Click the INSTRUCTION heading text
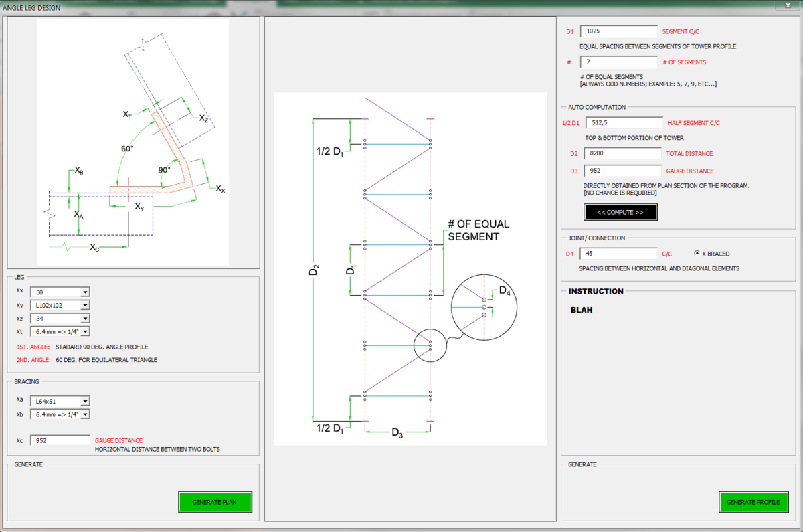Viewport: 803px width, 532px height. pos(596,292)
